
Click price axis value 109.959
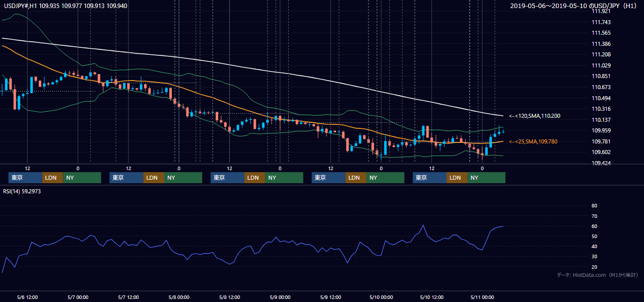pyautogui.click(x=601, y=130)
